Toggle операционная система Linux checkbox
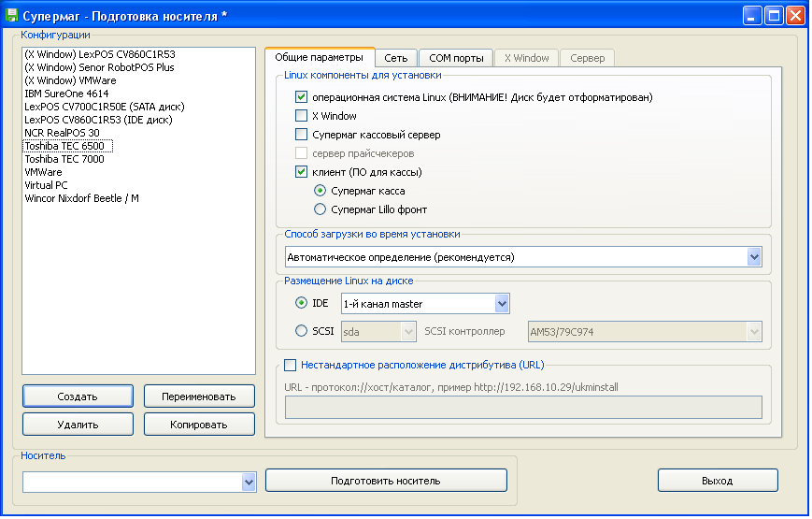Image resolution: width=812 pixels, height=519 pixels. click(301, 97)
